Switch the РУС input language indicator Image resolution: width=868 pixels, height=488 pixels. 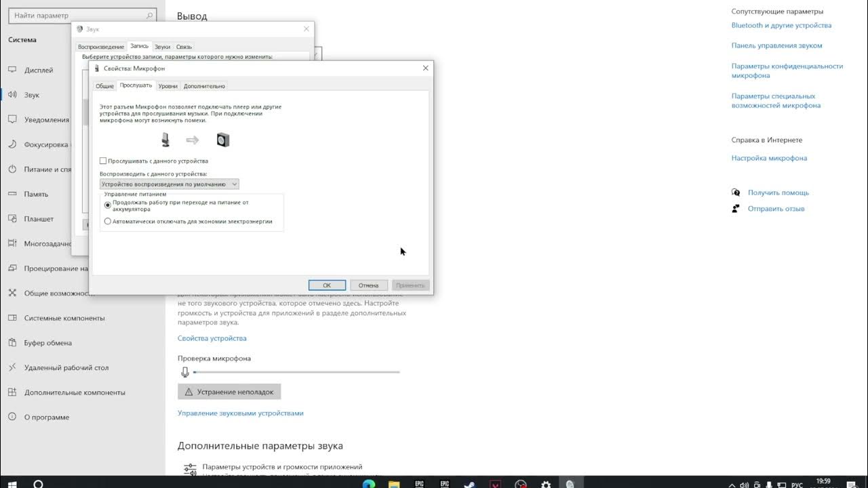tap(797, 484)
